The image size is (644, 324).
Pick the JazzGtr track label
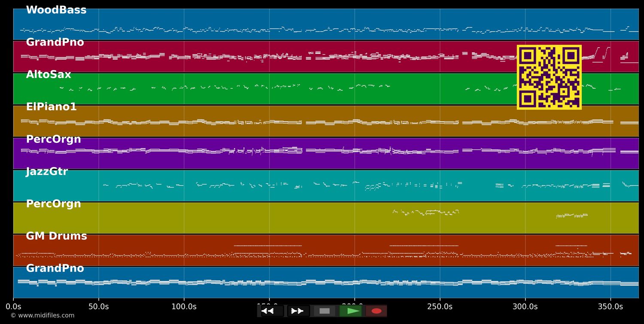coord(47,172)
